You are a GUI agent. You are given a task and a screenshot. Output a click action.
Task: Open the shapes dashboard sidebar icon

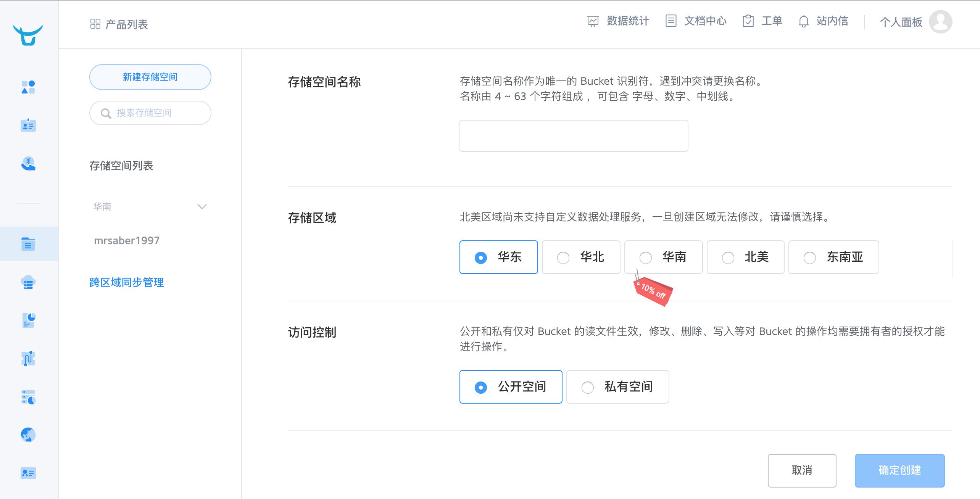[x=28, y=87]
